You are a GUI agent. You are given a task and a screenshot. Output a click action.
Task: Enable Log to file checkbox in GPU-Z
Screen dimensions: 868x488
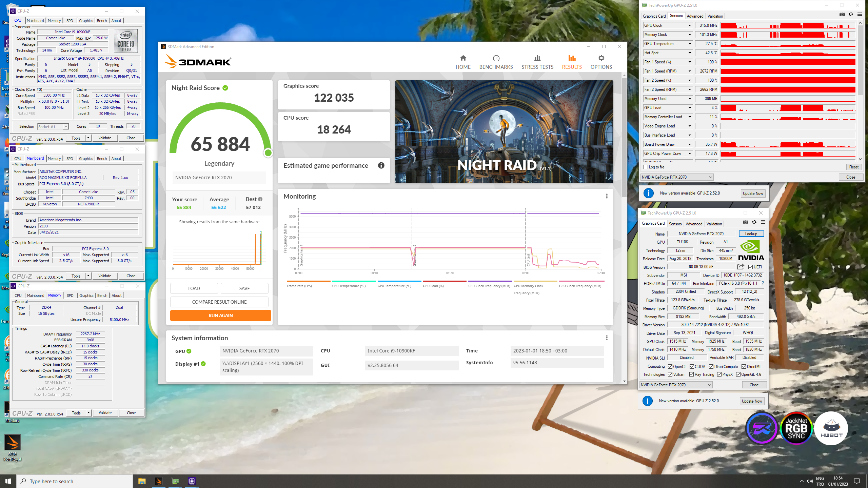tap(646, 167)
